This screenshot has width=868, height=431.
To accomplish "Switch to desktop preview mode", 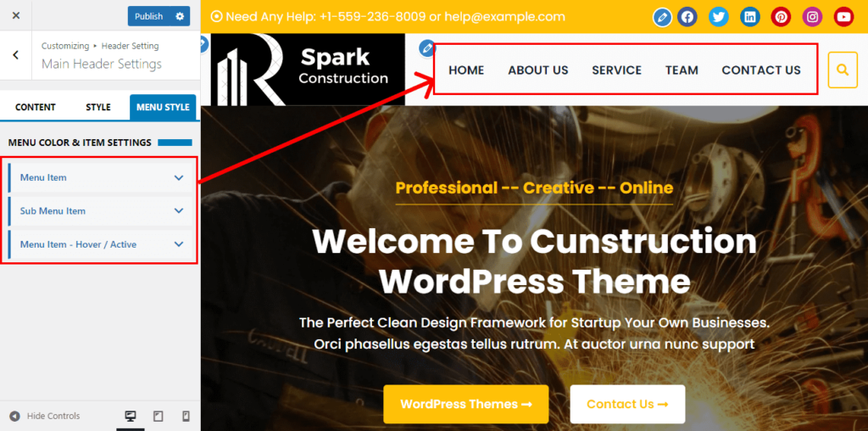I will click(131, 416).
